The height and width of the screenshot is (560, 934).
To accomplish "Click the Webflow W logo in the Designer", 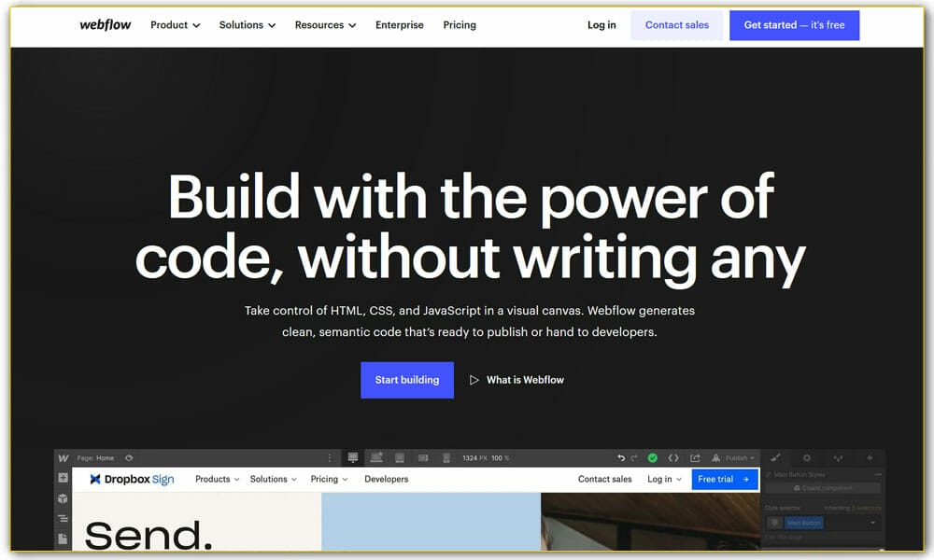I will (63, 457).
